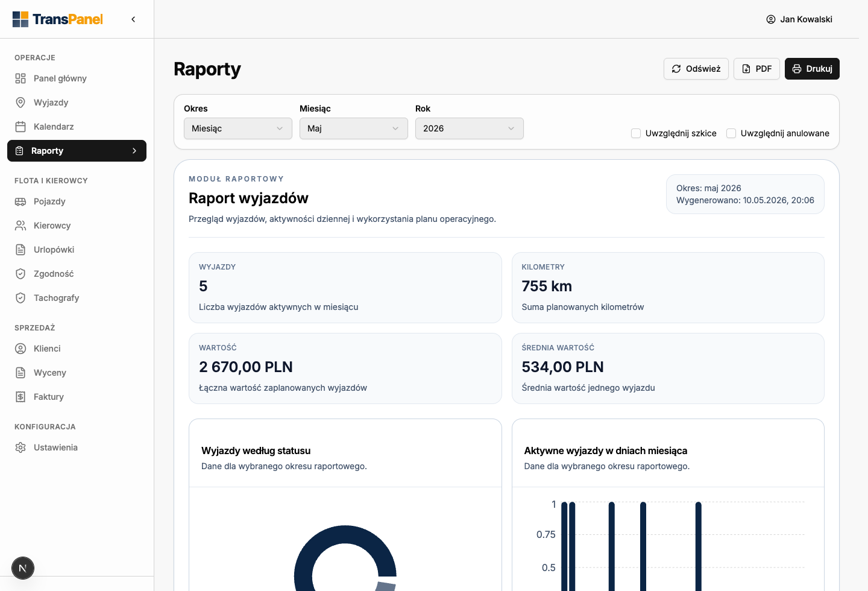Image resolution: width=868 pixels, height=591 pixels.
Task: Go to Panel główny in the sidebar
Action: point(77,78)
